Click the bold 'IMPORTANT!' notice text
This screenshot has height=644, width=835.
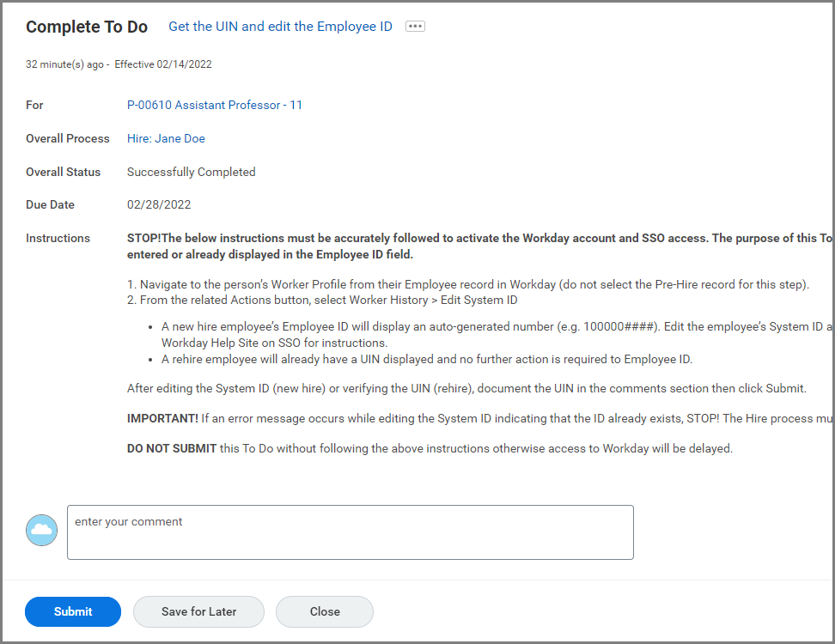coord(162,418)
